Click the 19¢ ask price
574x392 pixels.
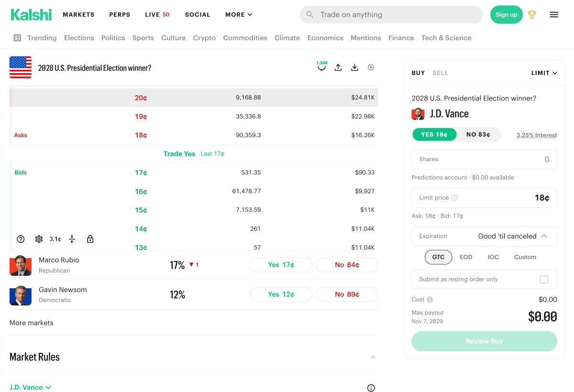[x=141, y=116]
